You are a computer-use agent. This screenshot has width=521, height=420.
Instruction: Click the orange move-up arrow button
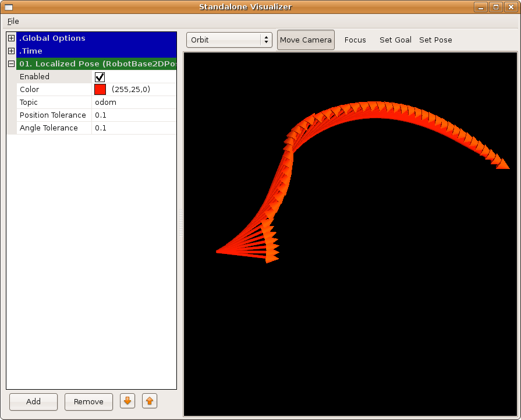pyautogui.click(x=150, y=401)
